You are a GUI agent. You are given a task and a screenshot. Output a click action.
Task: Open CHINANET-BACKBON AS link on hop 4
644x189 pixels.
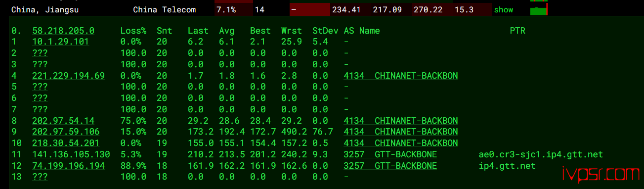(401, 76)
